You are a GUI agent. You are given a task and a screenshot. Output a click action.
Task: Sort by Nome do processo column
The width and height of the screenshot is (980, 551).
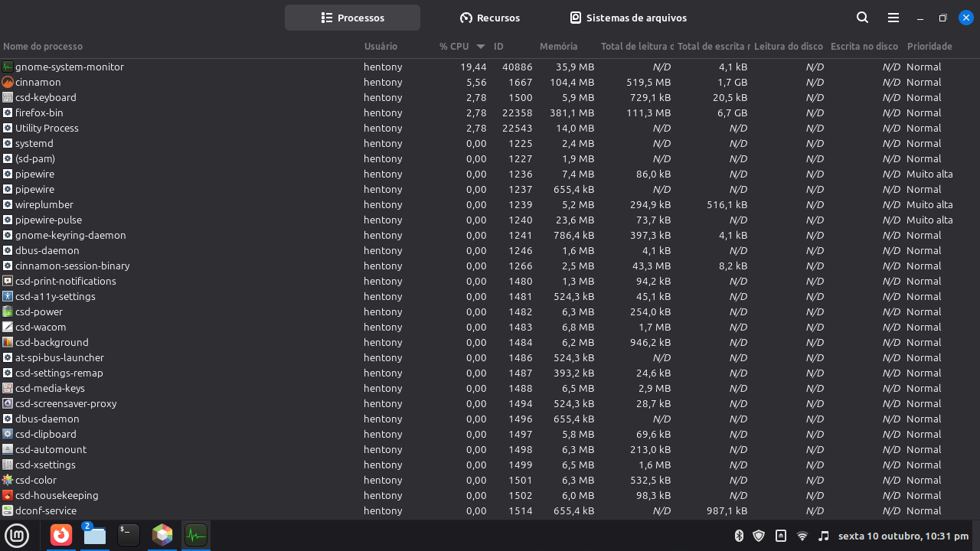click(43, 47)
